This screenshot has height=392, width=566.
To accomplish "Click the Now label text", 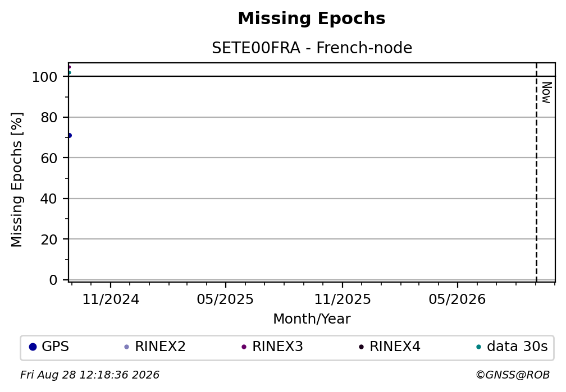I will [x=546, y=93].
